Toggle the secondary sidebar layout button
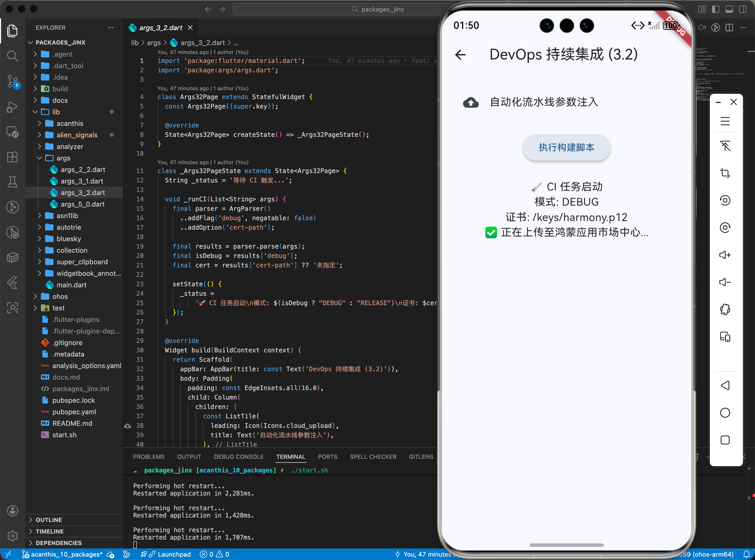This screenshot has height=560, width=755. click(x=743, y=9)
